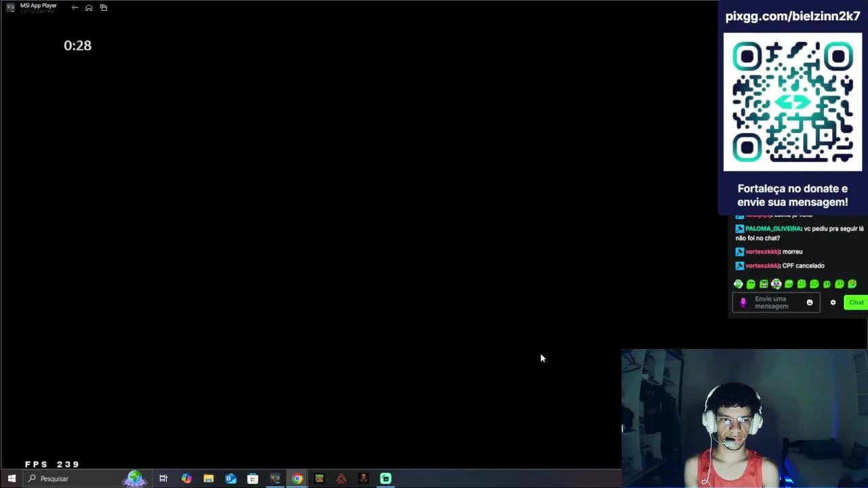
Task: Click the Envie uma mensagem field
Action: pos(776,302)
